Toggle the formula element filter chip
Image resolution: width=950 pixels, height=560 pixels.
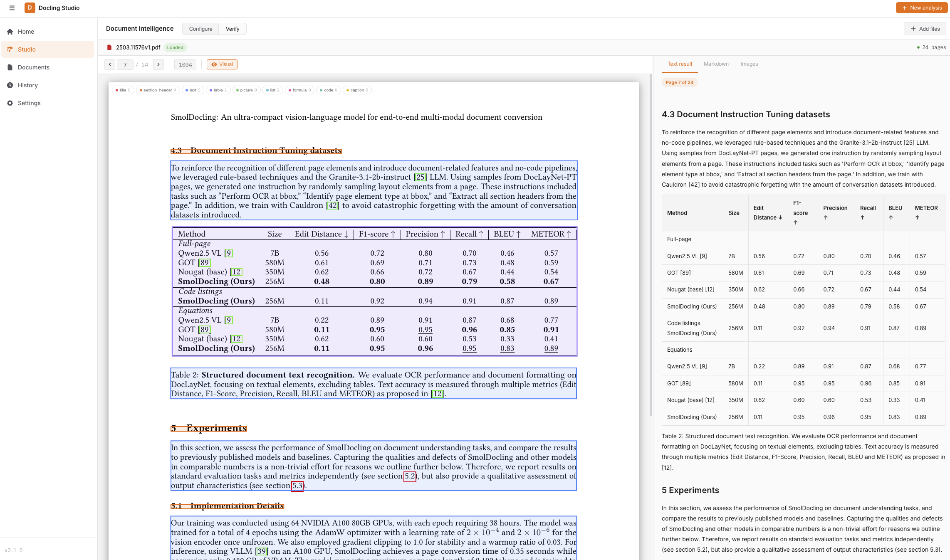coord(300,90)
